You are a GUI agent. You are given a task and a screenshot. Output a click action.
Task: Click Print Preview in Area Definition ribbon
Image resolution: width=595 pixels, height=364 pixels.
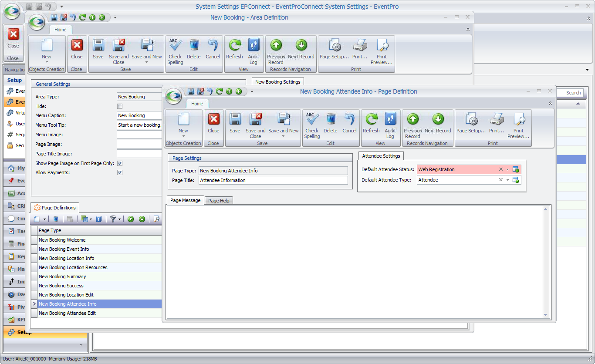click(382, 51)
